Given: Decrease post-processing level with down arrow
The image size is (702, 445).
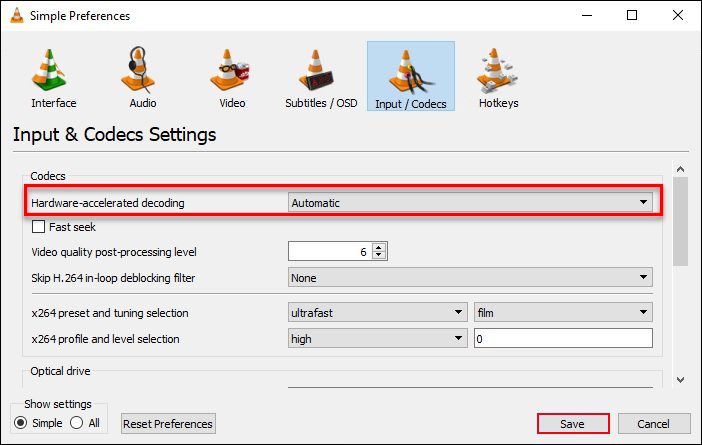Looking at the screenshot, I should tap(379, 255).
